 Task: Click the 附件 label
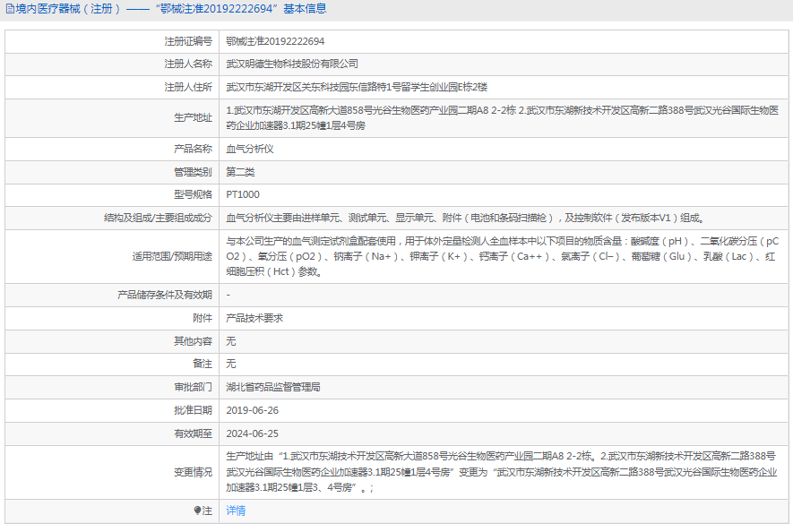(x=203, y=318)
